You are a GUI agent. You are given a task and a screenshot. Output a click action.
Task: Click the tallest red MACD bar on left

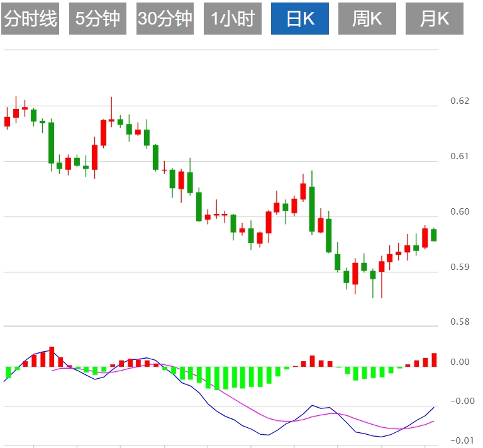coord(52,357)
